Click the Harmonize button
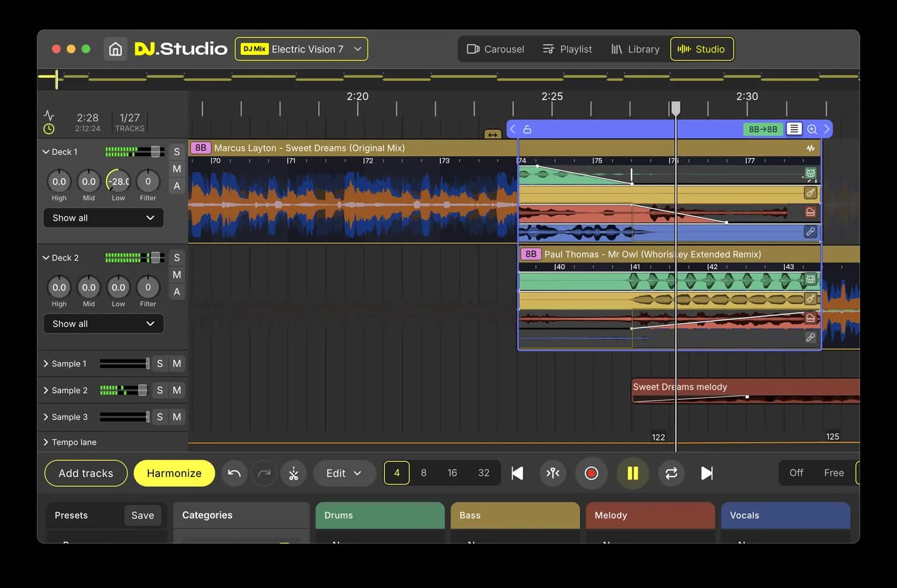The width and height of the screenshot is (897, 588). 174,473
